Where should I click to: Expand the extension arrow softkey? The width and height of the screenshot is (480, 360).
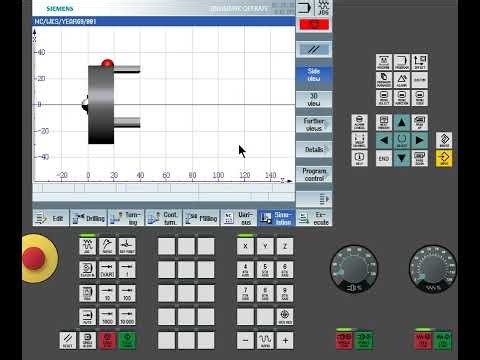314,199
